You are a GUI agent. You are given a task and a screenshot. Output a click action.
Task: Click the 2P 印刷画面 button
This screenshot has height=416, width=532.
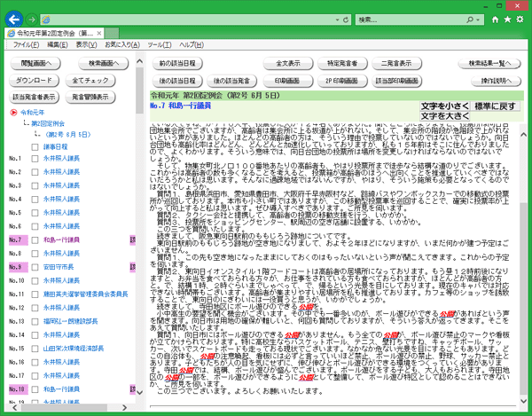point(341,81)
